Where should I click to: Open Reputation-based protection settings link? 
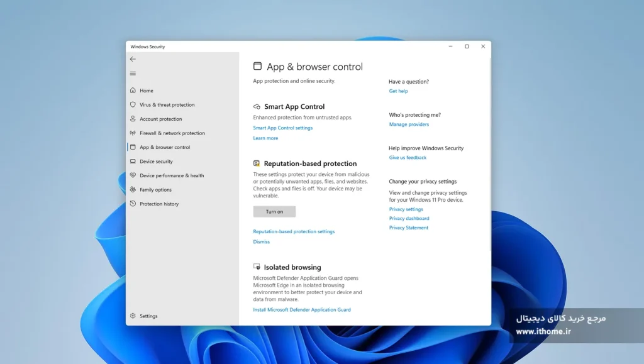pyautogui.click(x=294, y=231)
